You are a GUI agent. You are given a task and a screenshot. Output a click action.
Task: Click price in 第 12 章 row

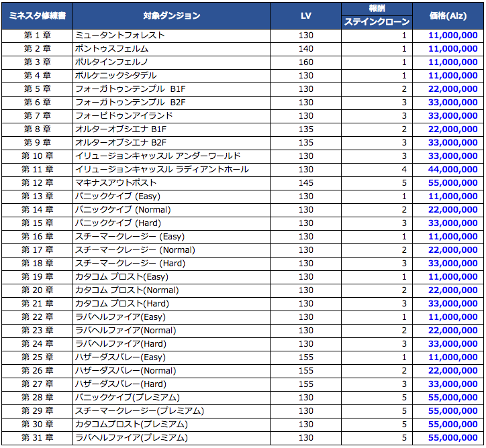pos(448,183)
